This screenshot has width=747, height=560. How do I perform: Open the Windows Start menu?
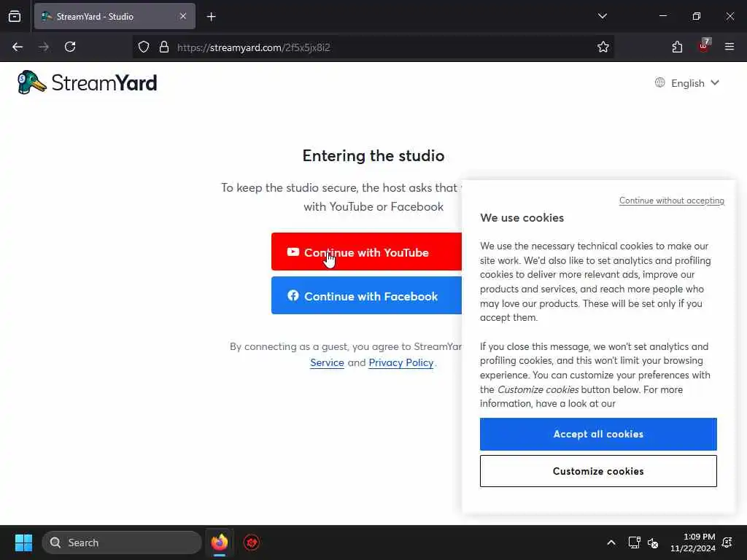tap(23, 542)
